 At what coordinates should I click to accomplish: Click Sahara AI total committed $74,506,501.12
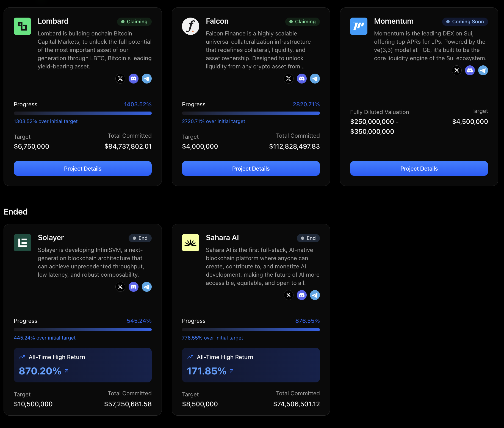[297, 404]
